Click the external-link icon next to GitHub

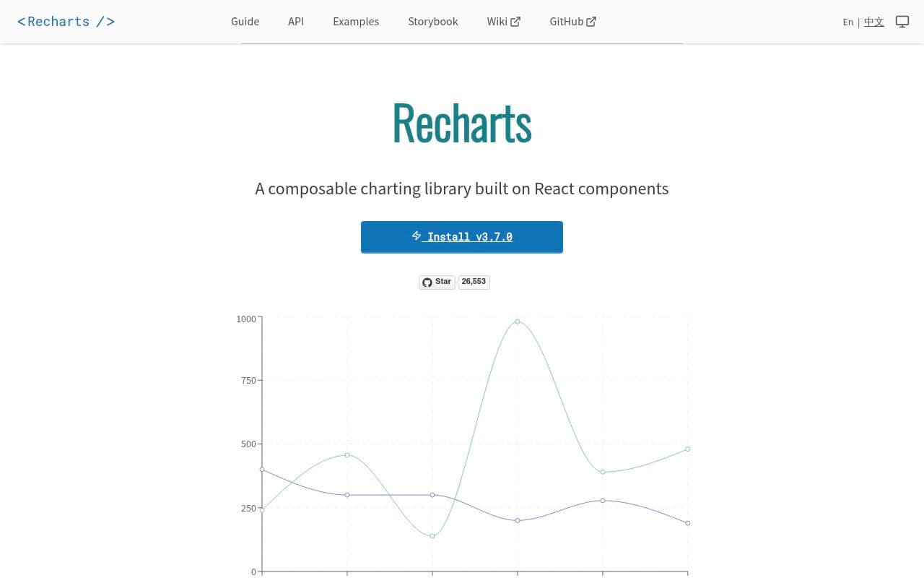tap(592, 21)
